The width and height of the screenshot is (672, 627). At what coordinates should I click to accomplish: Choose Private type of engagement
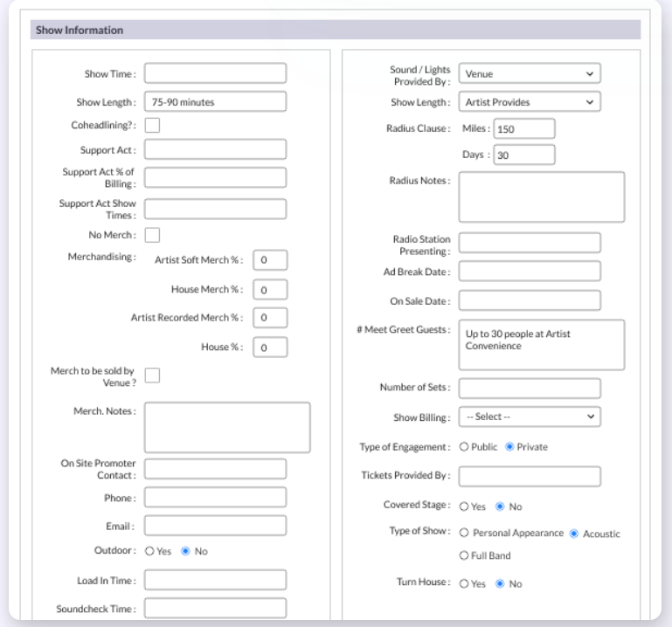click(509, 447)
